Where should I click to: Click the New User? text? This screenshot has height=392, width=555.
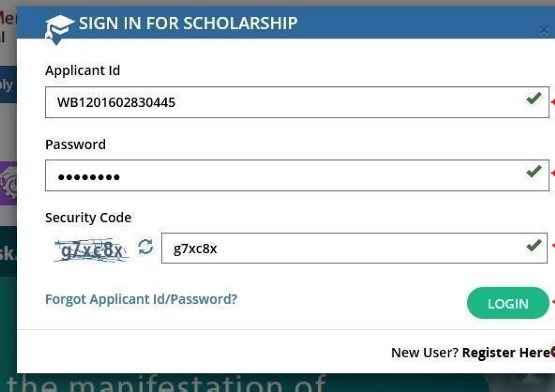tap(425, 352)
